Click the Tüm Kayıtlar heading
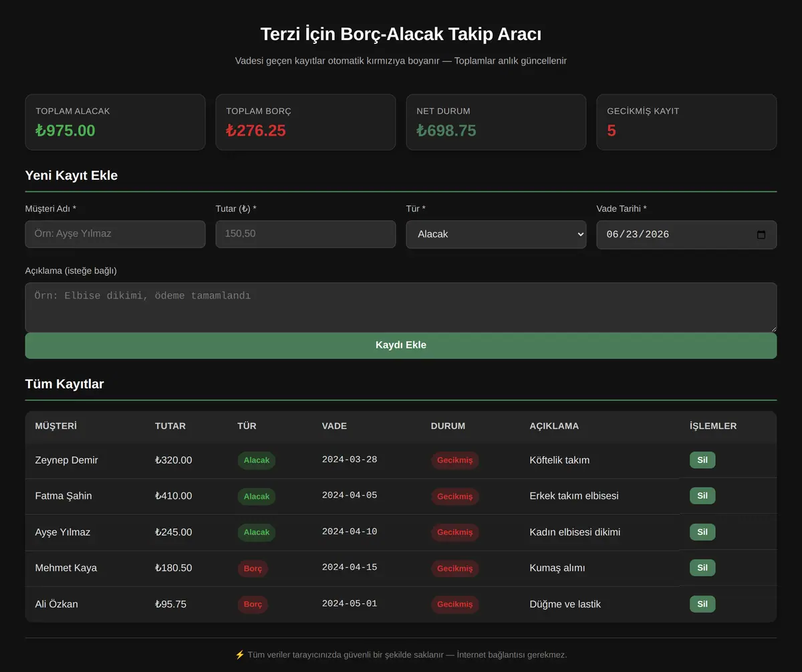This screenshot has height=672, width=802. coord(65,384)
